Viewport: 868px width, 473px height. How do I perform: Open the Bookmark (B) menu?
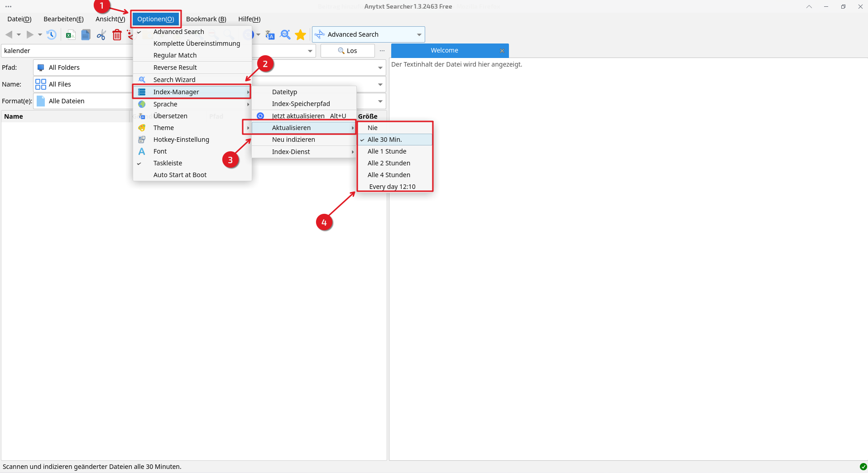click(x=206, y=19)
